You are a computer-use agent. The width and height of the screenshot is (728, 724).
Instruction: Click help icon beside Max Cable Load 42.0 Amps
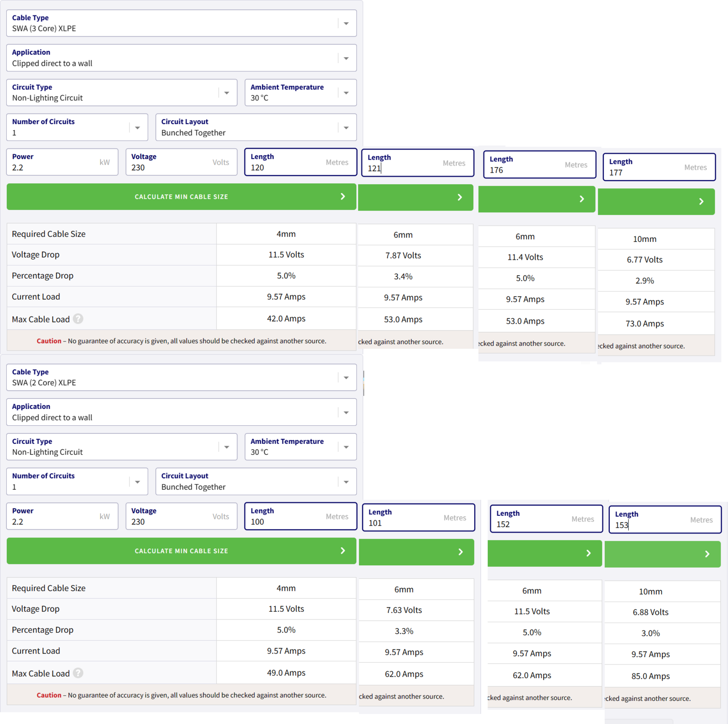tap(78, 319)
